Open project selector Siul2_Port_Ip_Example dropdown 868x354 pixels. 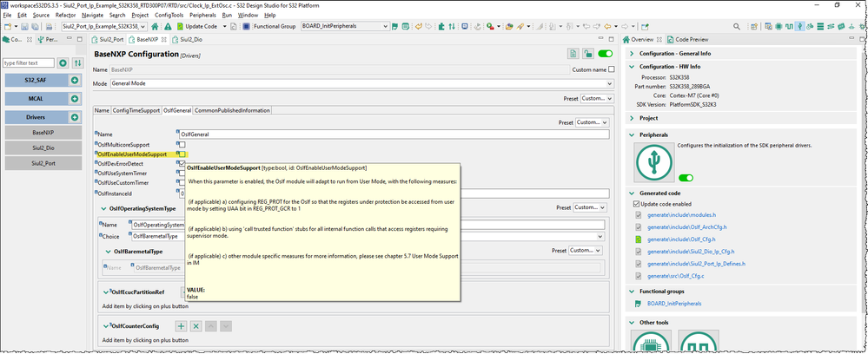(x=103, y=26)
